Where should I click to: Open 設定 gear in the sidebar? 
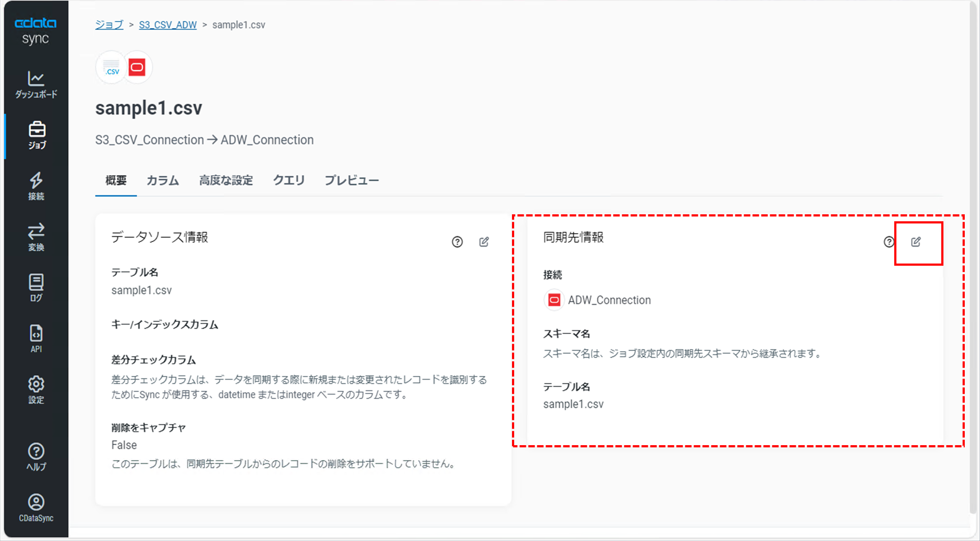tap(36, 390)
